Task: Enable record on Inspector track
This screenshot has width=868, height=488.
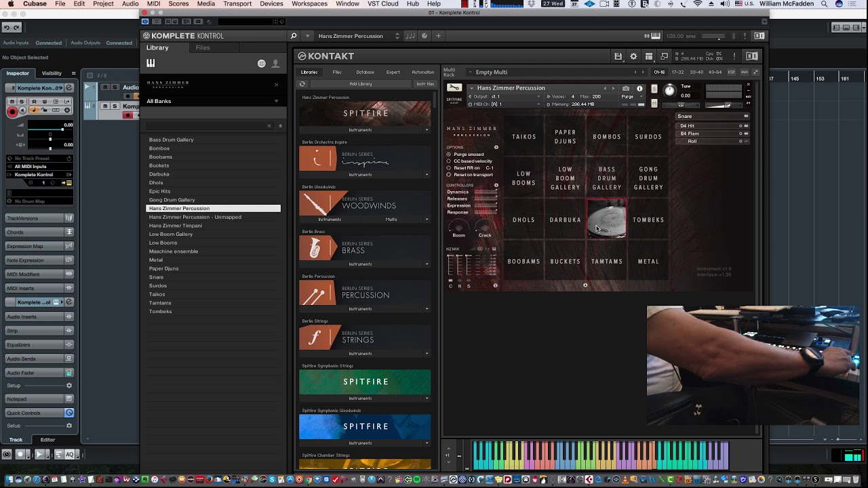Action: point(12,112)
